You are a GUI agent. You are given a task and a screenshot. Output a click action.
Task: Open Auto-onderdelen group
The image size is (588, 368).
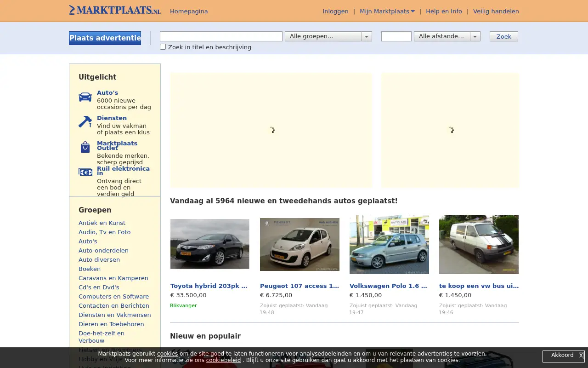103,250
